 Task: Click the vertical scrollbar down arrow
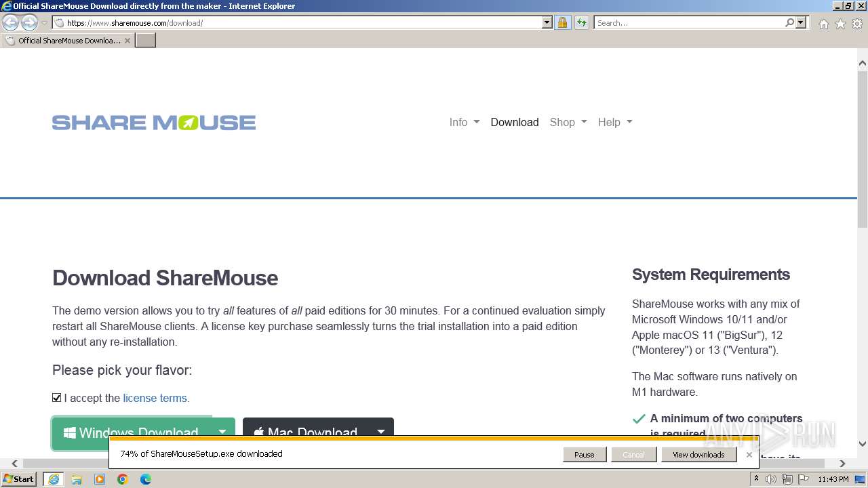862,444
